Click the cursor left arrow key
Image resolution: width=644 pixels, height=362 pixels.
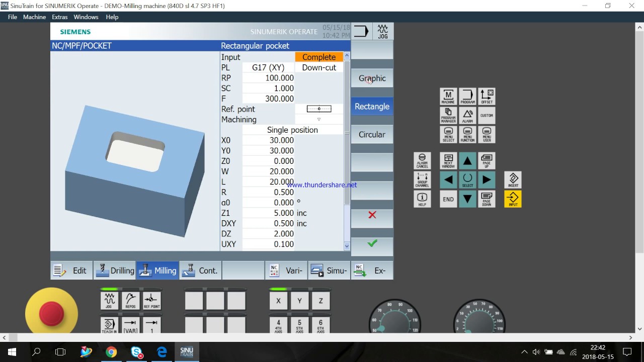(448, 179)
